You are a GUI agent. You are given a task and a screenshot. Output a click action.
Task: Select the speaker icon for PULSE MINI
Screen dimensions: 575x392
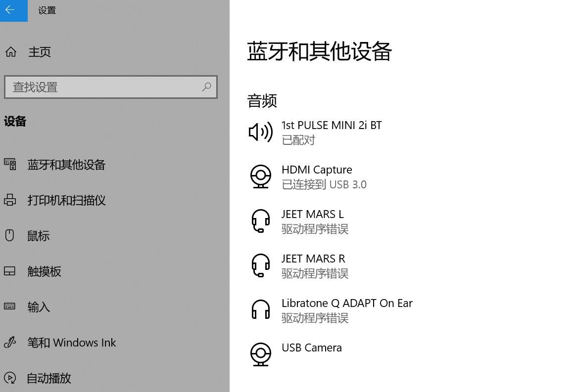[x=260, y=132]
